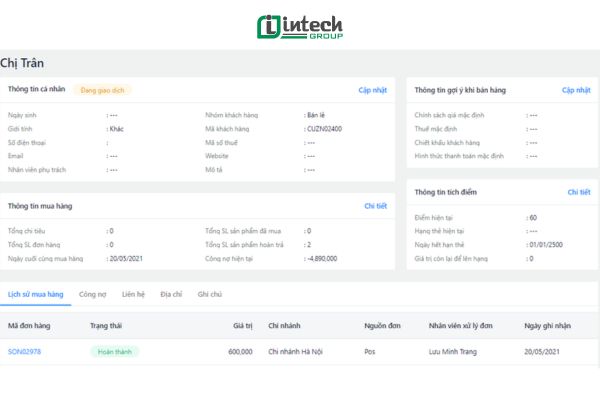Show the Ghi chú tab
This screenshot has height=400, width=600.
(209, 295)
